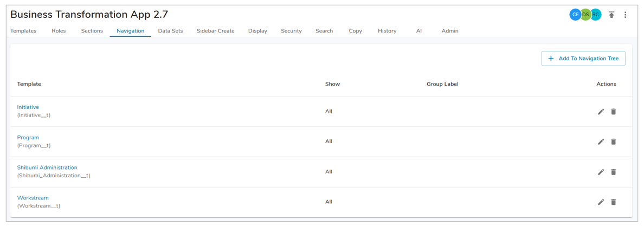Open the three-dot more options menu

click(625, 15)
